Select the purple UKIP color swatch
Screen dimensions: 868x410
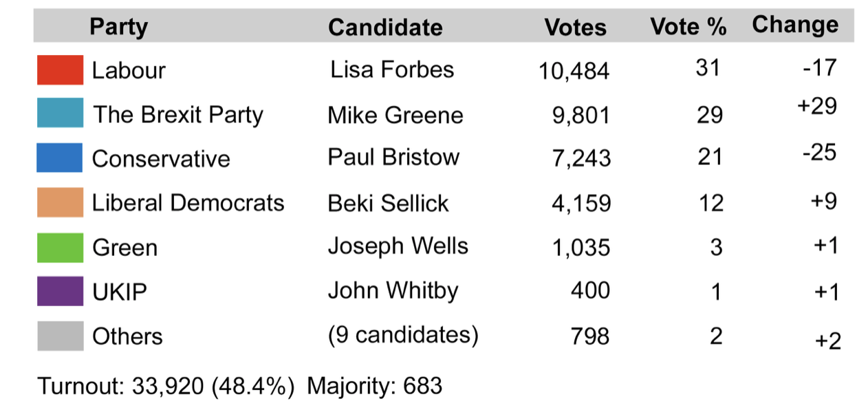point(60,291)
